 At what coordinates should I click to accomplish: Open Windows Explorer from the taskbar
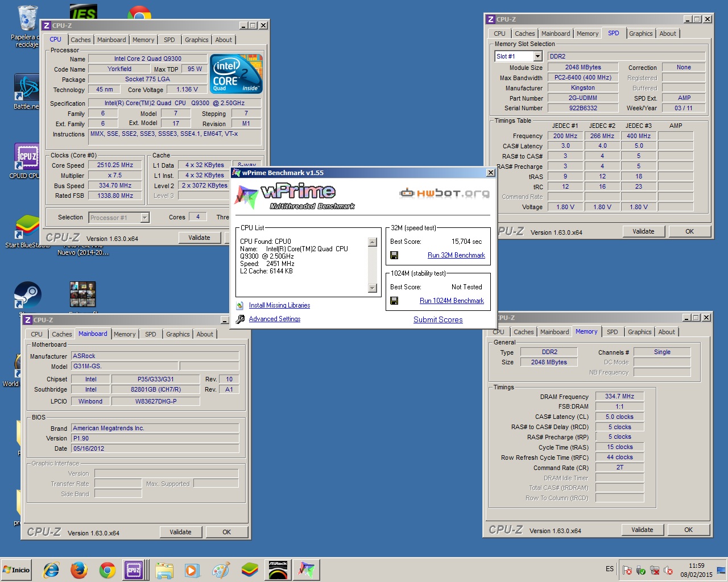(x=164, y=569)
